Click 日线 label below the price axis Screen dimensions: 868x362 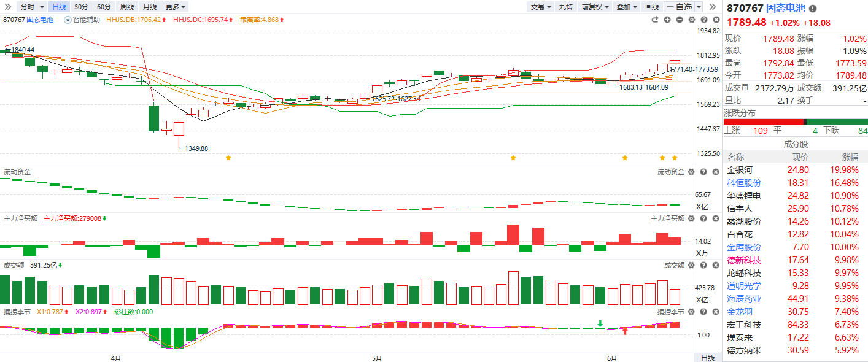[x=707, y=357]
